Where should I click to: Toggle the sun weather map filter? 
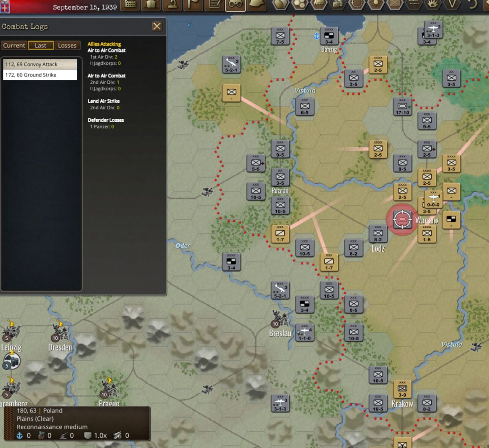(x=376, y=4)
